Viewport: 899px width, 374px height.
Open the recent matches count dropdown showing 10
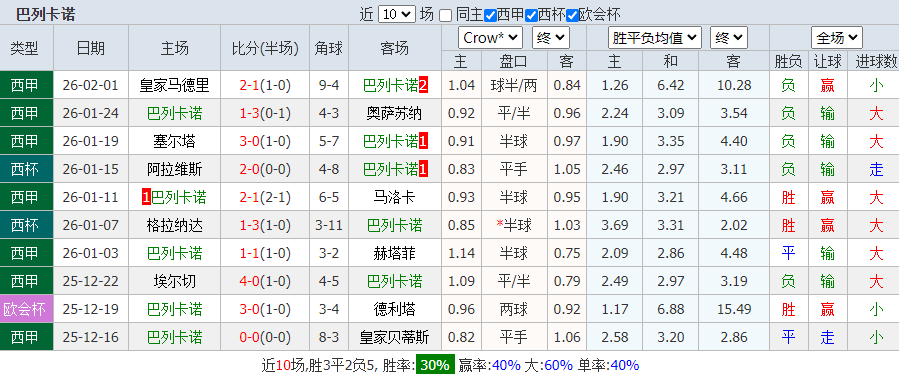pos(397,14)
